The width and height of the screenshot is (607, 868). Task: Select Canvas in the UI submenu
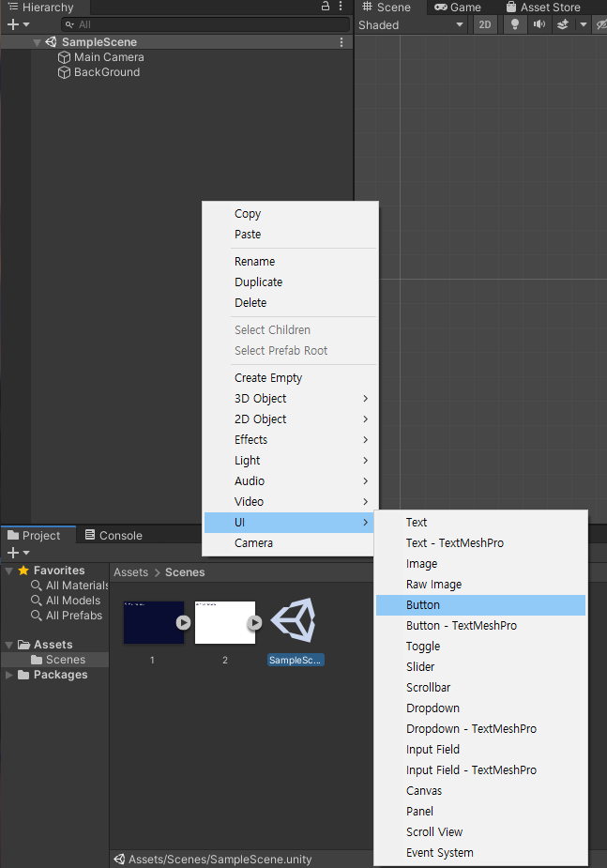pyautogui.click(x=480, y=790)
